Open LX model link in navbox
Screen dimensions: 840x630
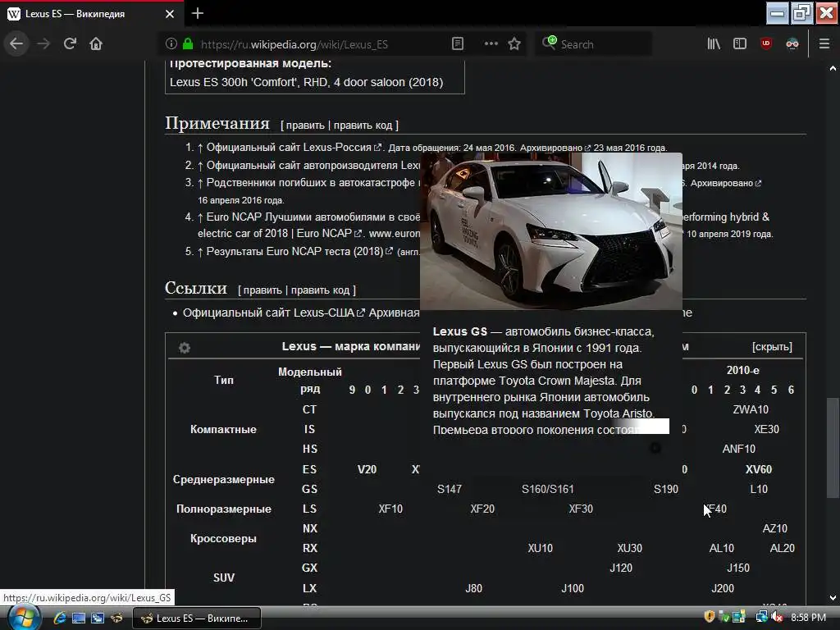[309, 588]
